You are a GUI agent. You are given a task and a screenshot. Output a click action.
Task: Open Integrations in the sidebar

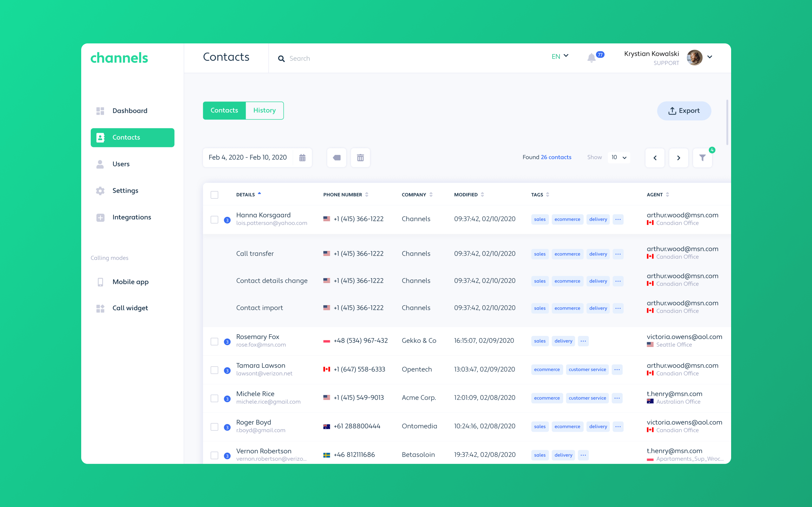point(132,217)
